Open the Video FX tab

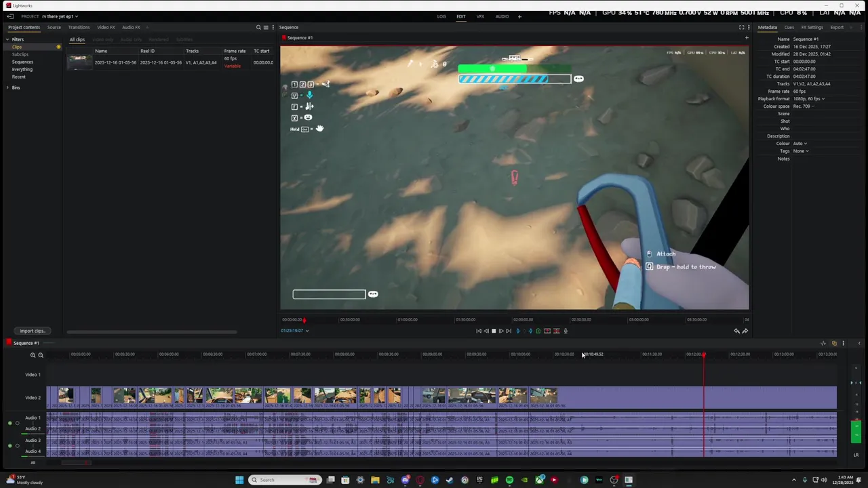point(106,27)
